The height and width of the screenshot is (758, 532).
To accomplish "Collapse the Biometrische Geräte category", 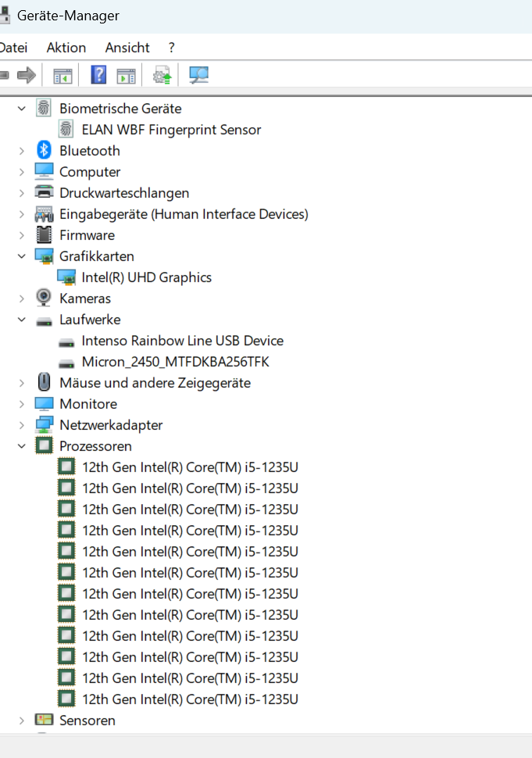I will pyautogui.click(x=22, y=109).
